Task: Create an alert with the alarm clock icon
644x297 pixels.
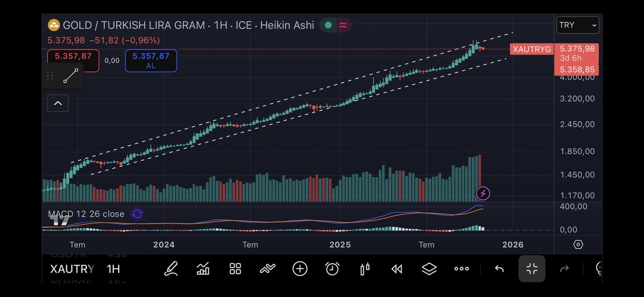Action: (x=332, y=269)
